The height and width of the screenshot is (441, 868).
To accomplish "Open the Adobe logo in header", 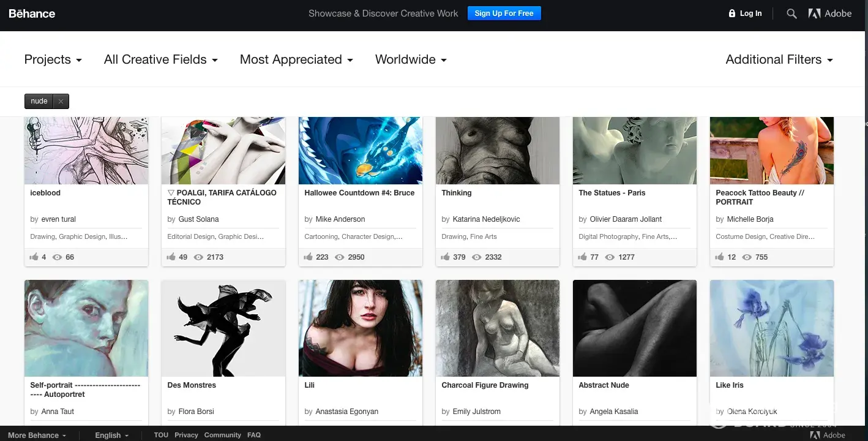I will (830, 13).
